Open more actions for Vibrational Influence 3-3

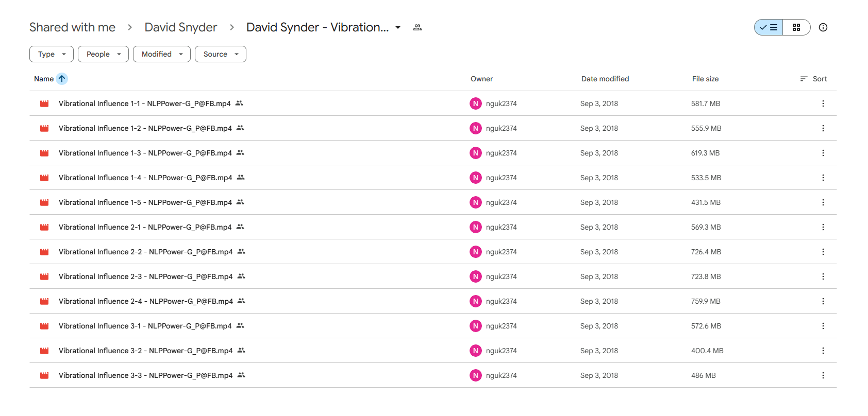point(823,375)
